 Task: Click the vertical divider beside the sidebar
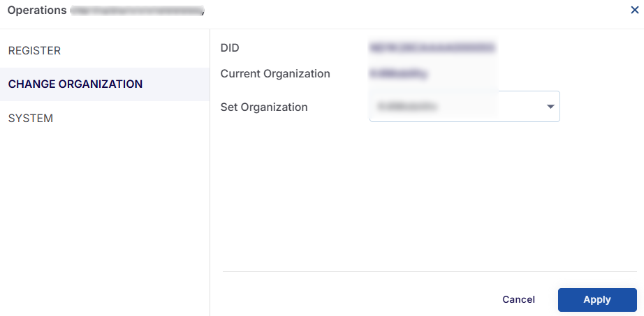pyautogui.click(x=210, y=209)
